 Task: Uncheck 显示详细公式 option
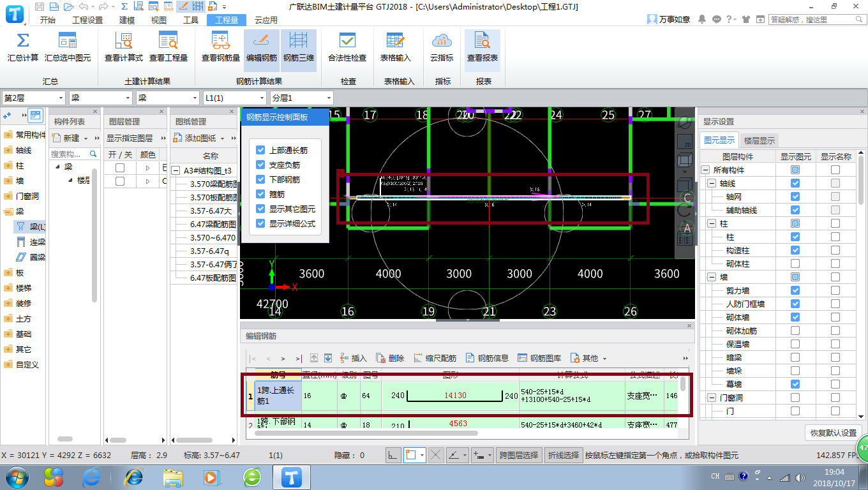(x=260, y=223)
